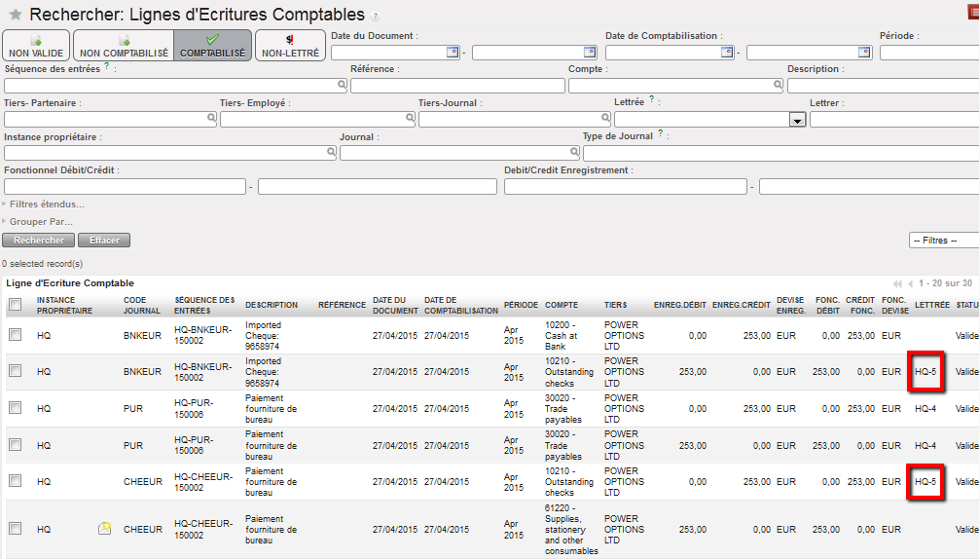Click the Rechercher button
The height and width of the screenshot is (559, 980).
(x=39, y=241)
